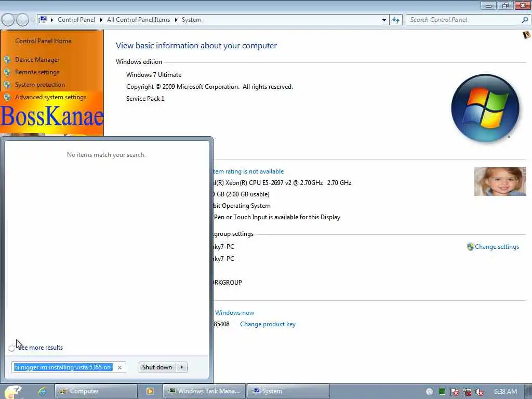Viewport: 532px width, 399px height.
Task: Open Remote settings in the sidebar
Action: coord(37,72)
